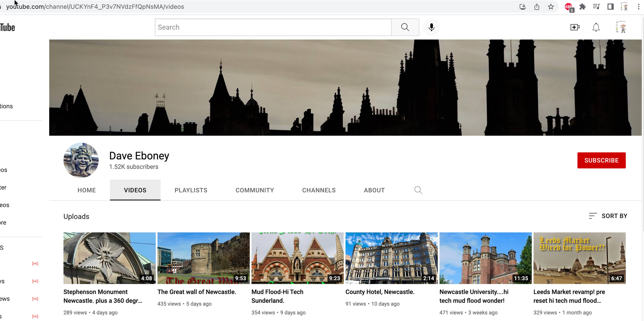The height and width of the screenshot is (321, 644).
Task: Click the Uploads heading
Action: click(x=76, y=216)
